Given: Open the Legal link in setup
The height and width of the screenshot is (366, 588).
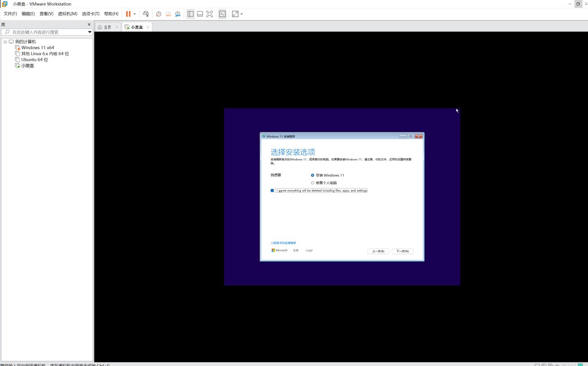Looking at the screenshot, I should [x=309, y=251].
